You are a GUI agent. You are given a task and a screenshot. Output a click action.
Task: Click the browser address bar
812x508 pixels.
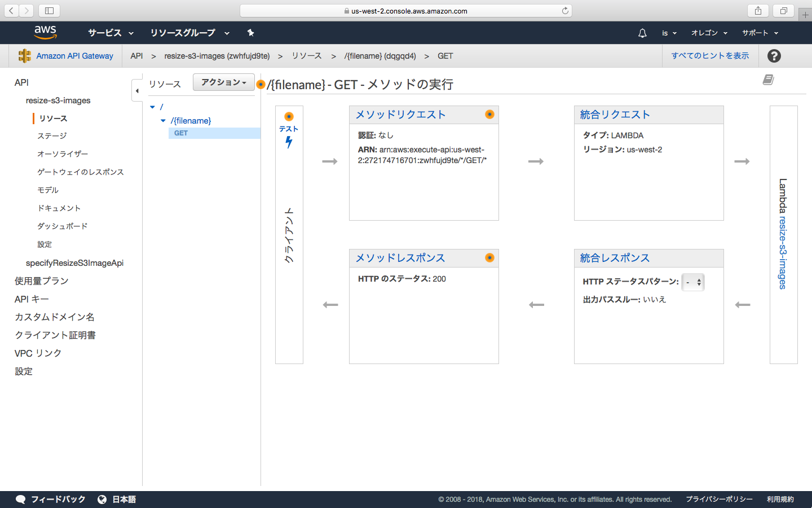pyautogui.click(x=406, y=11)
